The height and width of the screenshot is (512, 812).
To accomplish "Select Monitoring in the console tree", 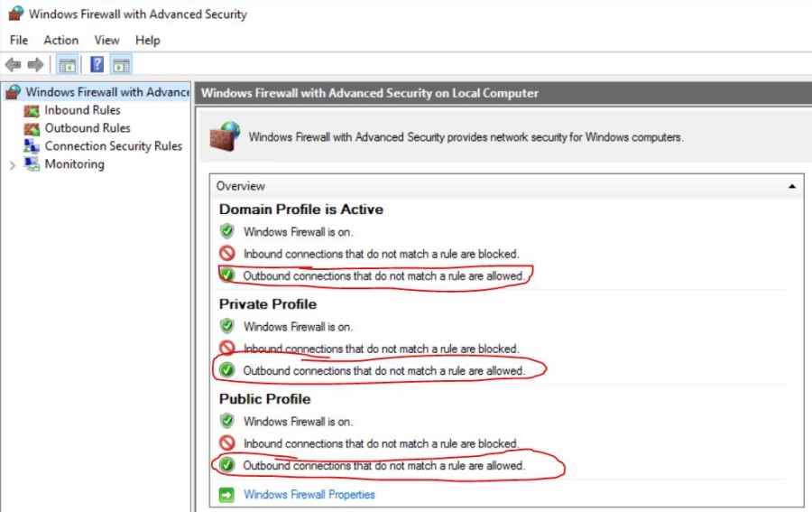I will pos(75,164).
